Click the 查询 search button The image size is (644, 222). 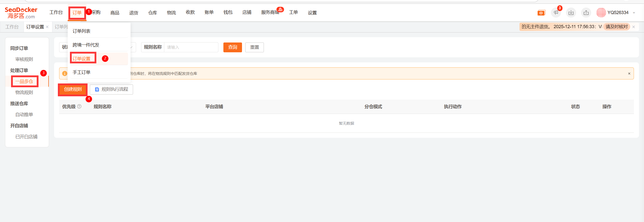[232, 47]
